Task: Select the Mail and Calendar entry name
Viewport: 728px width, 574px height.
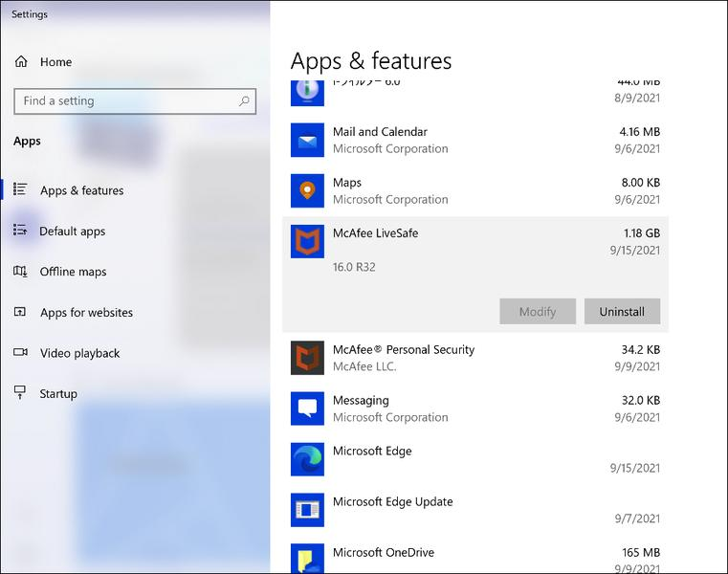Action: tap(380, 132)
